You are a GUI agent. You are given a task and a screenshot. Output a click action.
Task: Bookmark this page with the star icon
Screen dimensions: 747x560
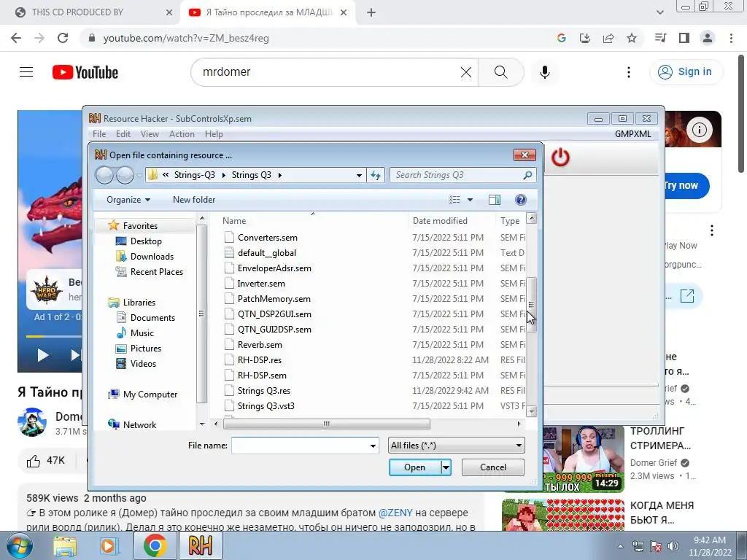coord(632,38)
